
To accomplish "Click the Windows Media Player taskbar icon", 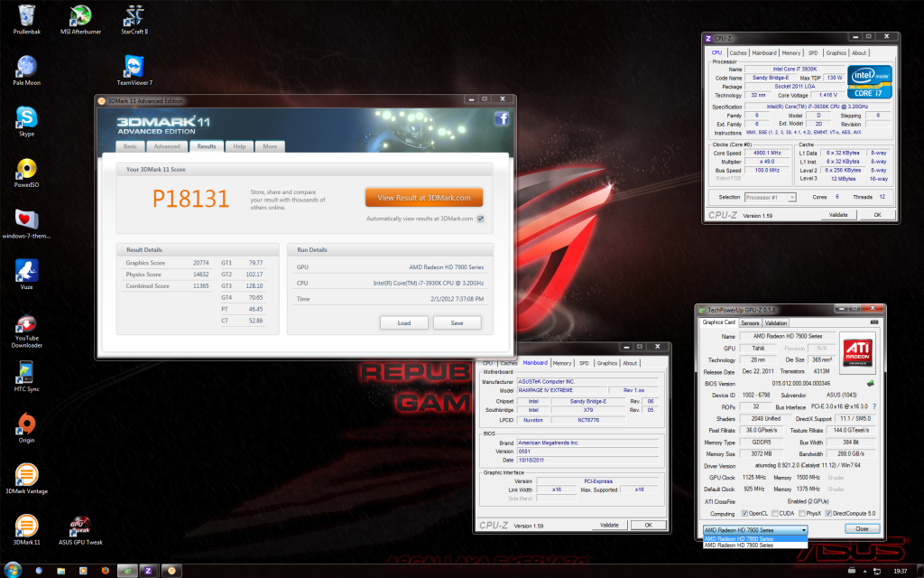I will (83, 571).
